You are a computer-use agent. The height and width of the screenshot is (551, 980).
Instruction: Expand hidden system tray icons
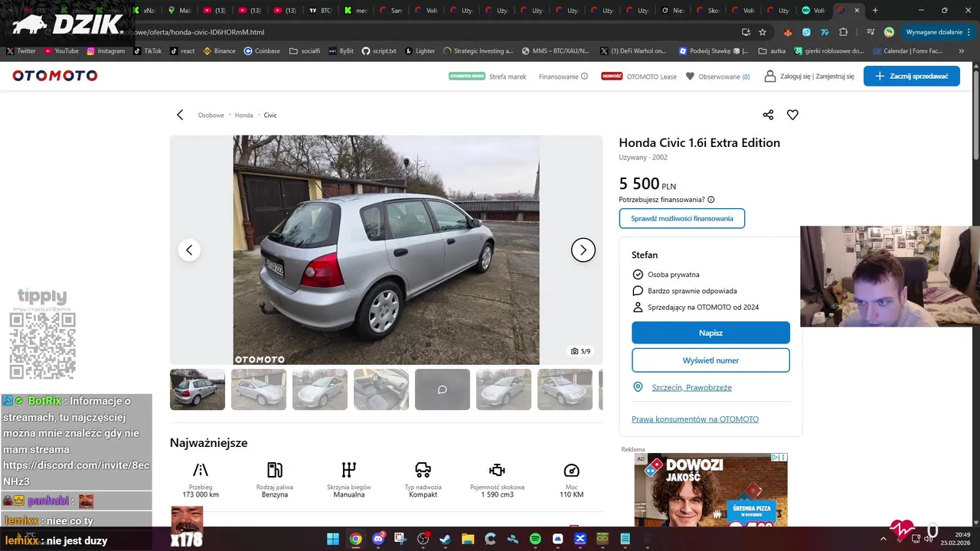coord(884,539)
